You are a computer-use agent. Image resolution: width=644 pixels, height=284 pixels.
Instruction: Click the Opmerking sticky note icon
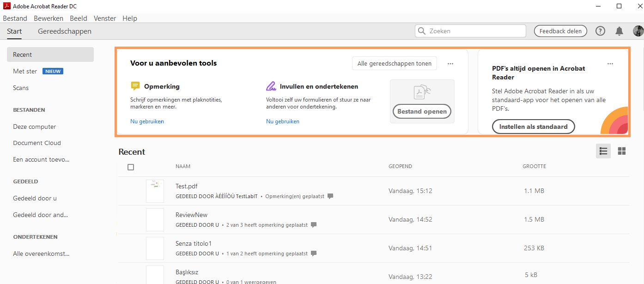pos(135,86)
